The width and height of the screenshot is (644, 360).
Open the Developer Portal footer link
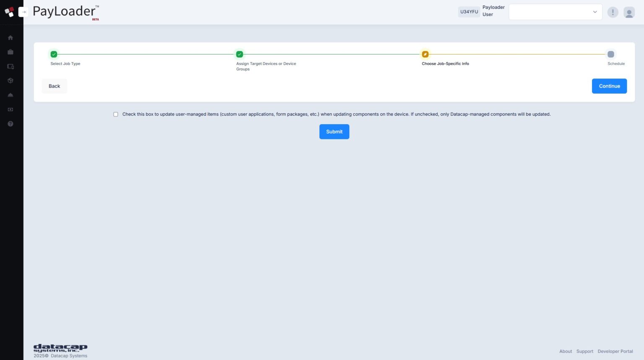(x=615, y=352)
